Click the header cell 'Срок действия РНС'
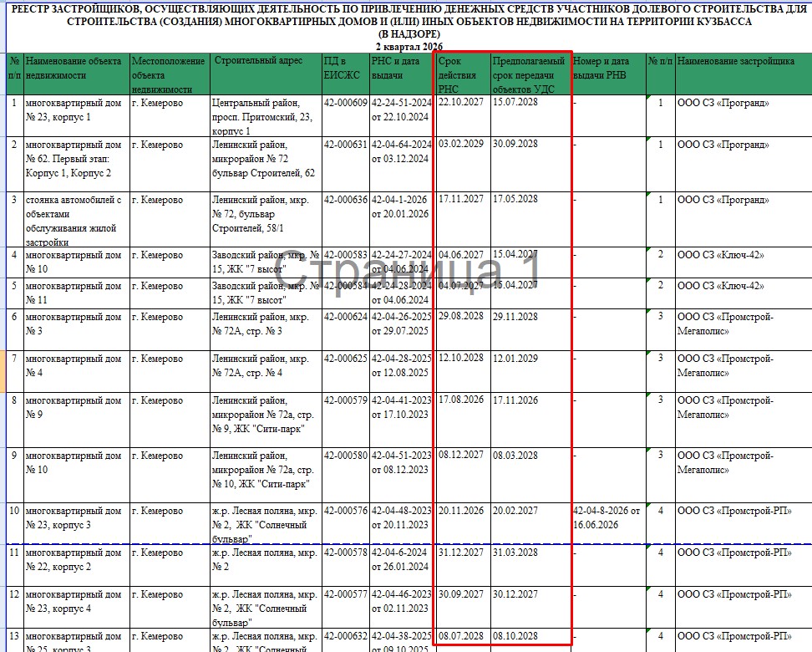812x652 pixels. 463,74
